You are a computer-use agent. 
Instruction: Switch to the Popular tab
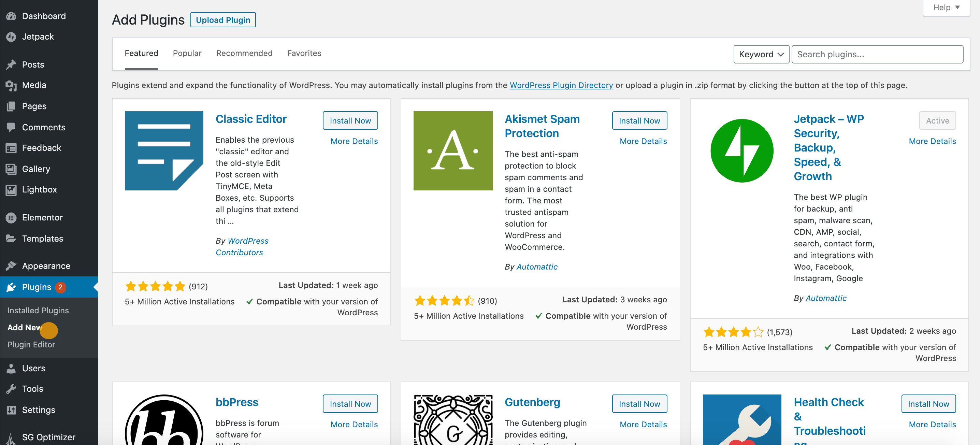[187, 53]
